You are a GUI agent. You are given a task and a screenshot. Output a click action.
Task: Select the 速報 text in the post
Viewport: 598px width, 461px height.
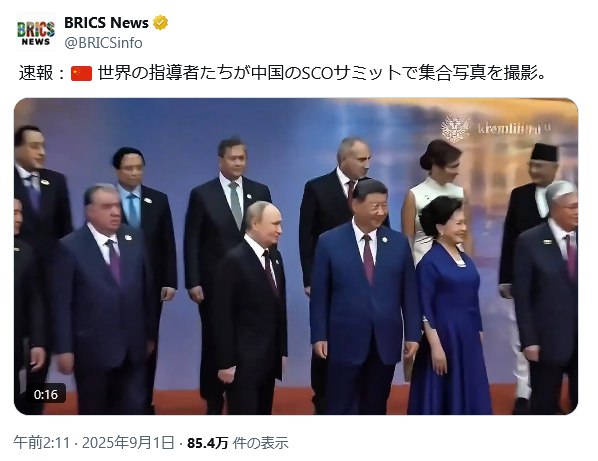coord(35,73)
